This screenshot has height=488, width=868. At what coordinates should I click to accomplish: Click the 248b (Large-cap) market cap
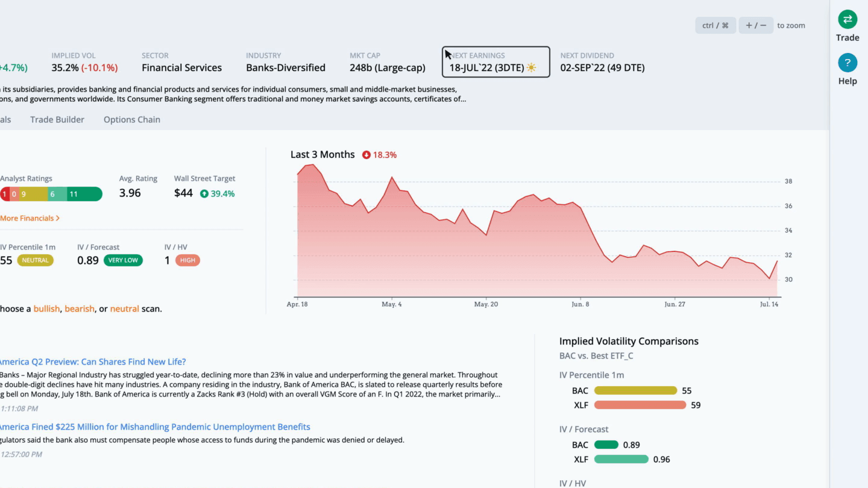point(388,67)
